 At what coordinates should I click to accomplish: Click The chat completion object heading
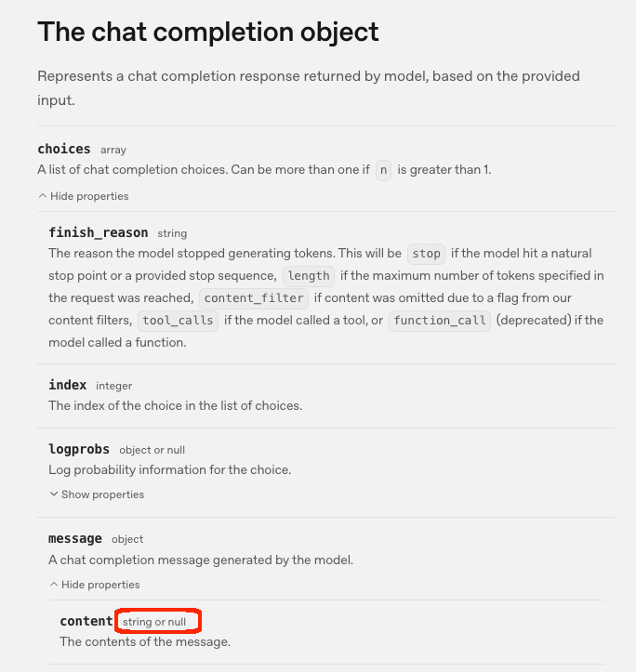208,32
